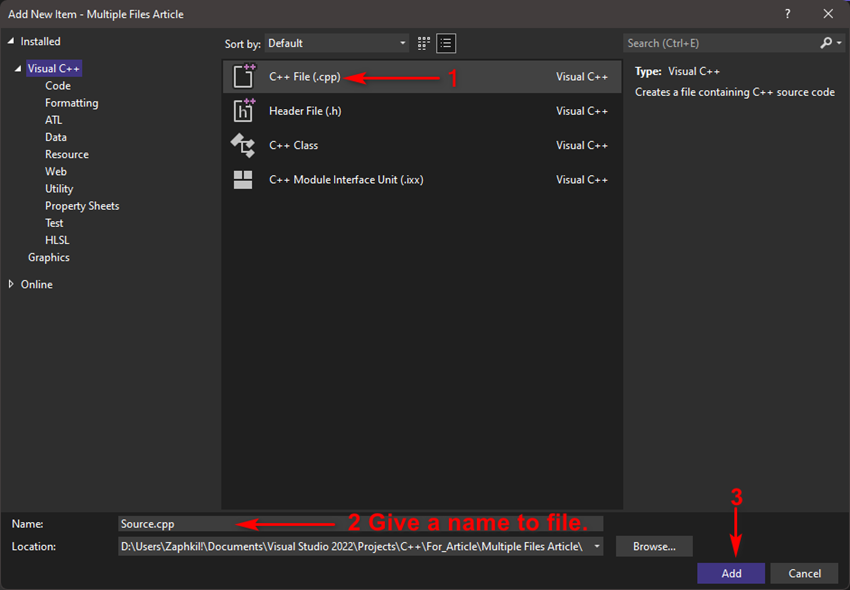Screen dimensions: 850x590
Task: Collapse the Installed section
Action: [x=9, y=41]
